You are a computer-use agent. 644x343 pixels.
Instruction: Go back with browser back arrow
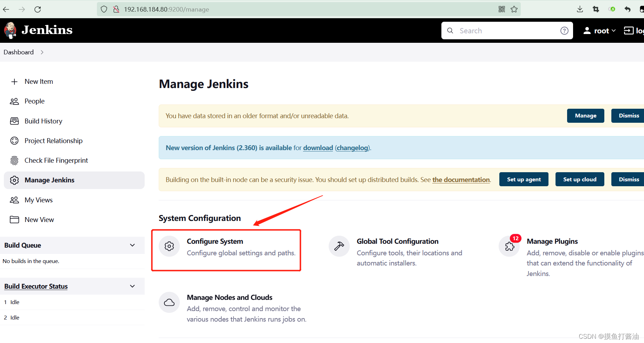tap(6, 9)
